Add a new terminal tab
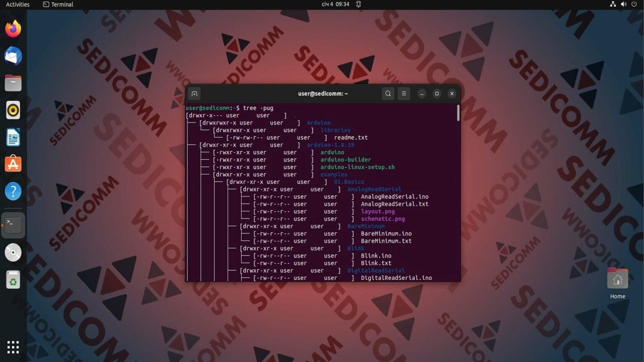 coord(194,93)
